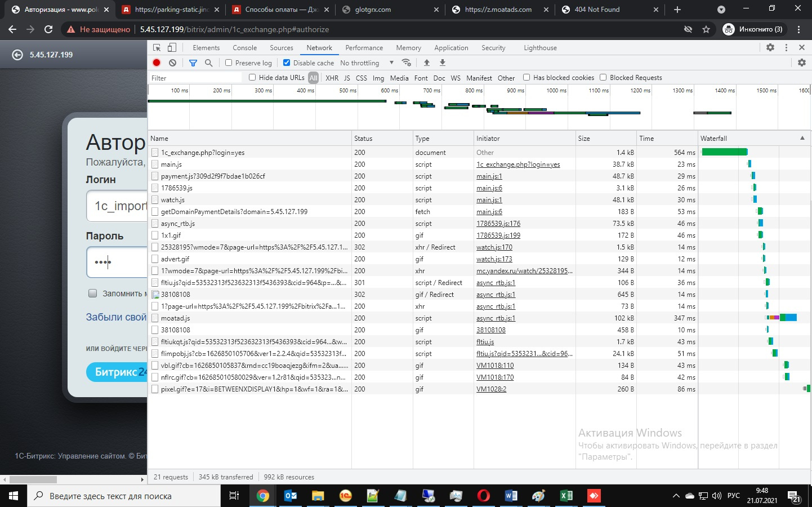Bookmark this page with star icon
Image resolution: width=812 pixels, height=507 pixels.
pyautogui.click(x=706, y=29)
